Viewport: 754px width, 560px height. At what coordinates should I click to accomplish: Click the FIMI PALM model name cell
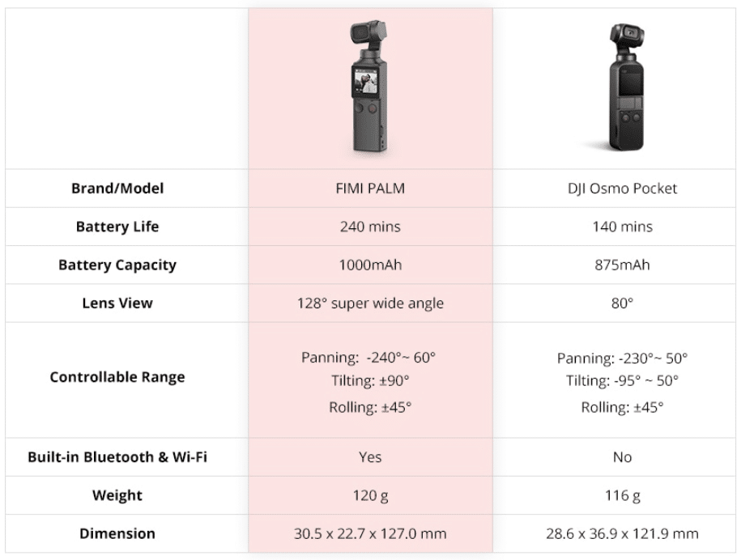[x=370, y=188]
